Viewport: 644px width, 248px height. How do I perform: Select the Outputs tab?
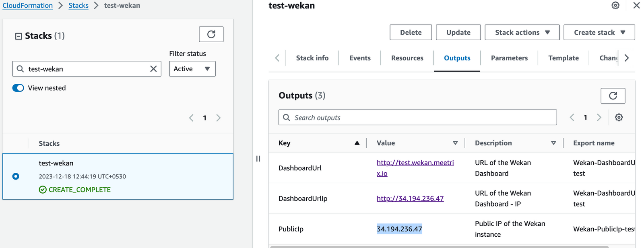click(457, 58)
